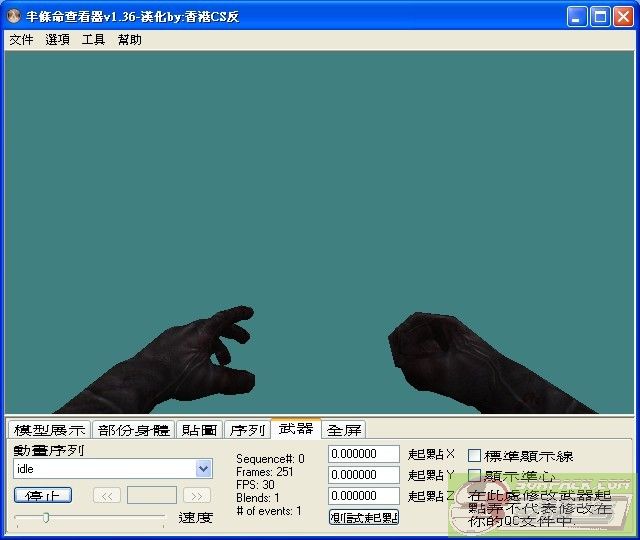The width and height of the screenshot is (640, 540).
Task: Click the 起點X origin input field
Action: click(363, 455)
